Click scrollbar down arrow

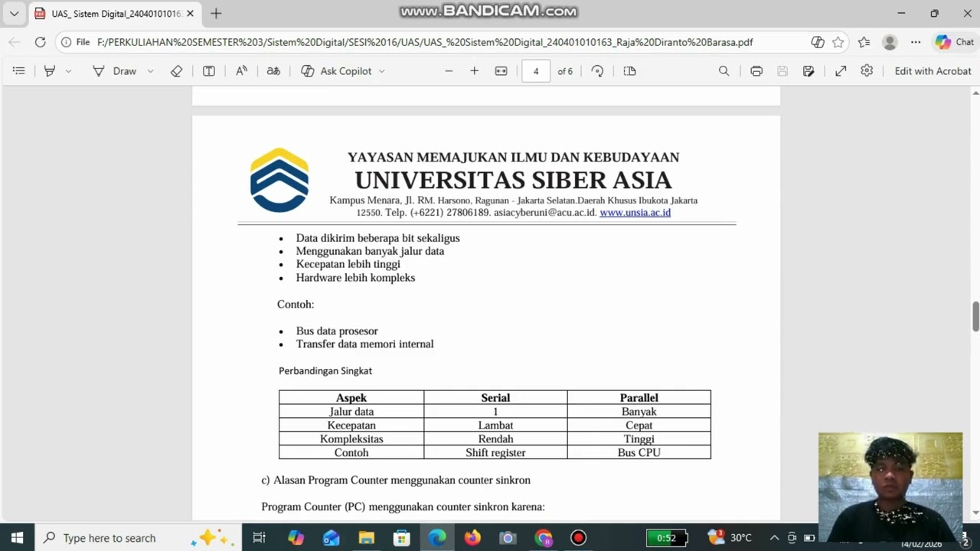click(x=975, y=514)
